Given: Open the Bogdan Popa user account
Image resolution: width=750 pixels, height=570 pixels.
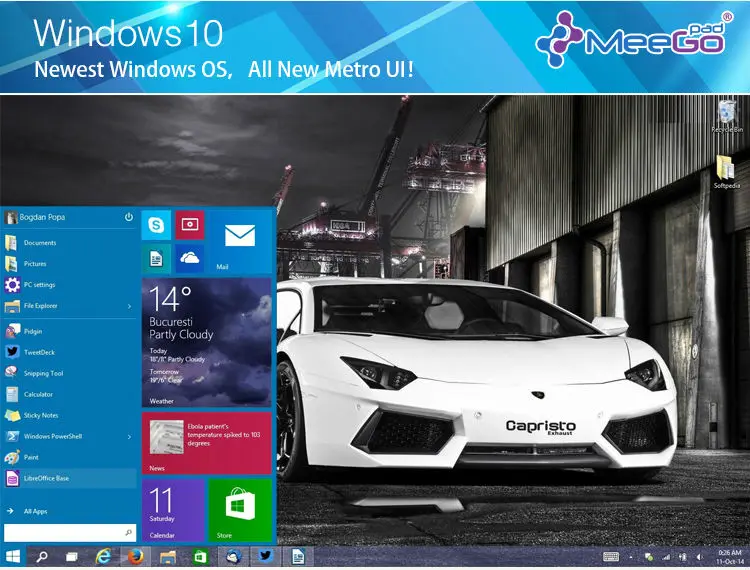Looking at the screenshot, I should 35,217.
